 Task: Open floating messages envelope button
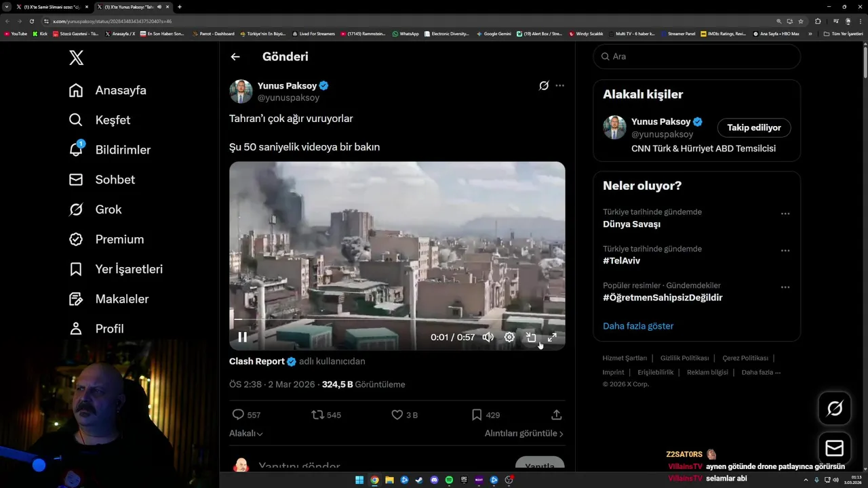tap(835, 449)
